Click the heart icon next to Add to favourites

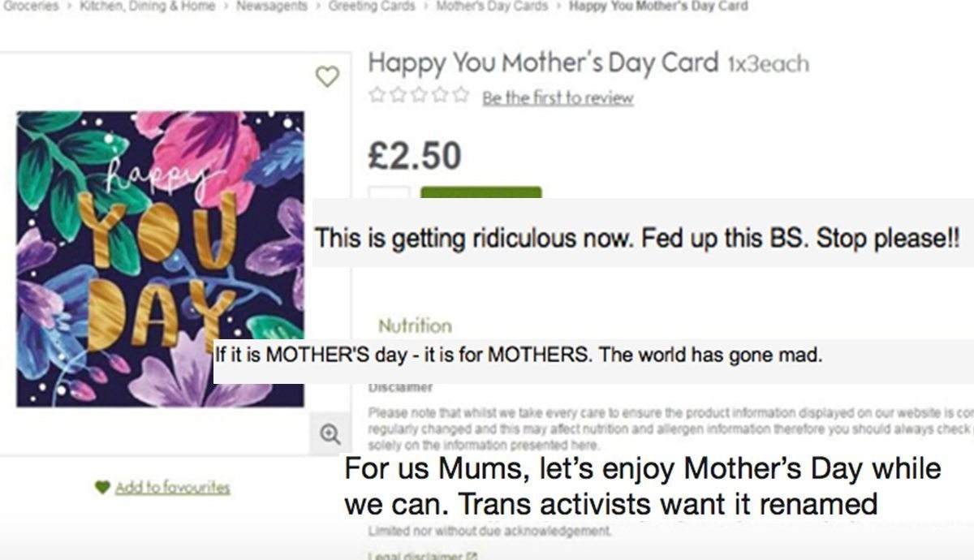pos(101,485)
